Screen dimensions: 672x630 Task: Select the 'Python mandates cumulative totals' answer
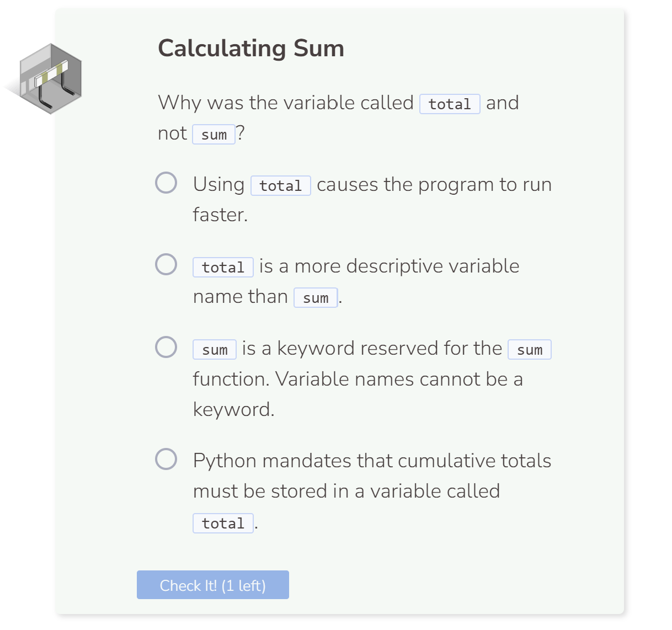(x=167, y=459)
